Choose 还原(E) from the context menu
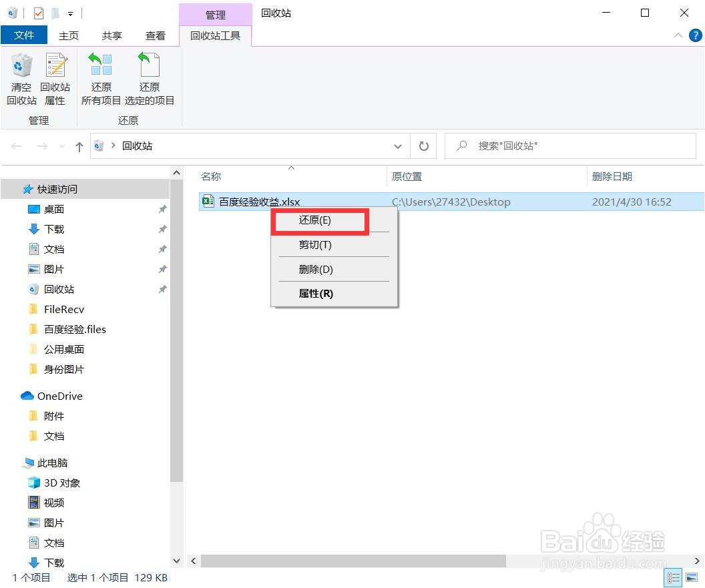 (314, 220)
